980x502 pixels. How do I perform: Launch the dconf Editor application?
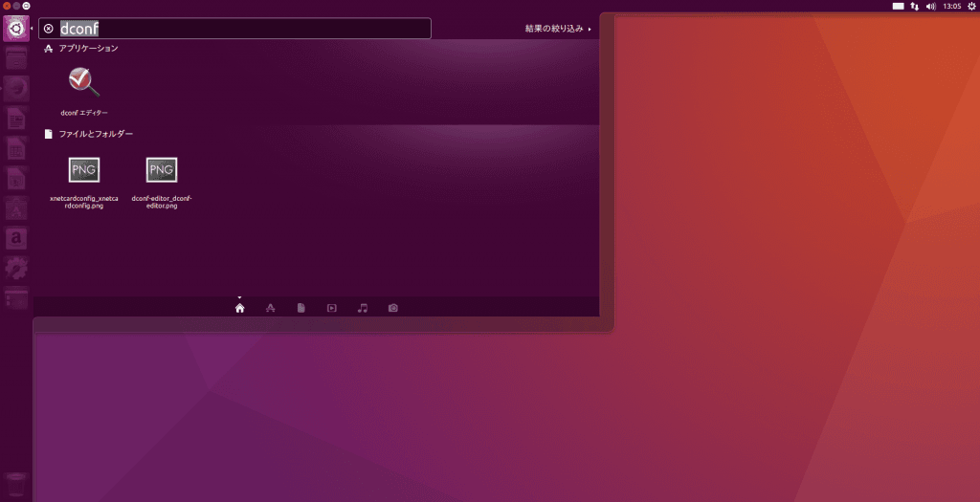84,83
